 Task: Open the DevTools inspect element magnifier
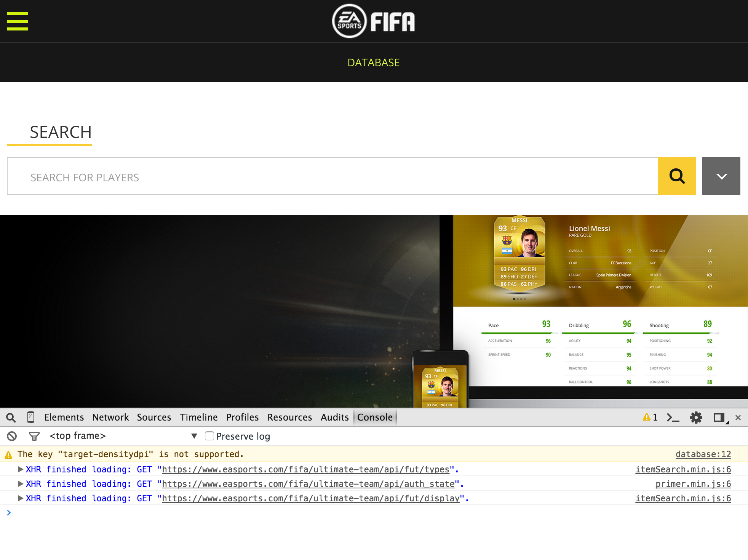pos(11,418)
